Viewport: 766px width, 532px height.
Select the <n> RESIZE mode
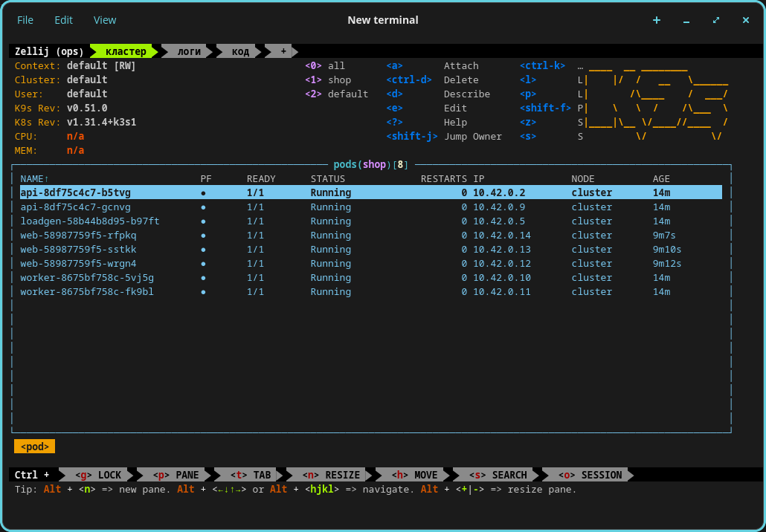(331, 475)
